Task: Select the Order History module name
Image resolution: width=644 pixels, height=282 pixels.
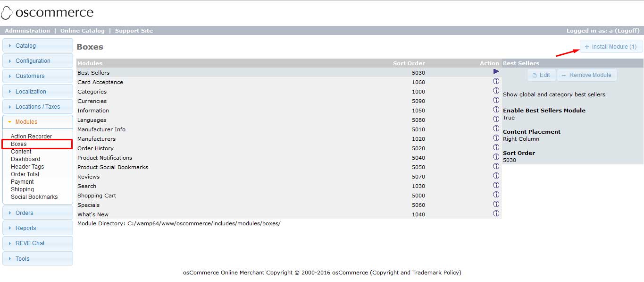Action: tap(95, 148)
